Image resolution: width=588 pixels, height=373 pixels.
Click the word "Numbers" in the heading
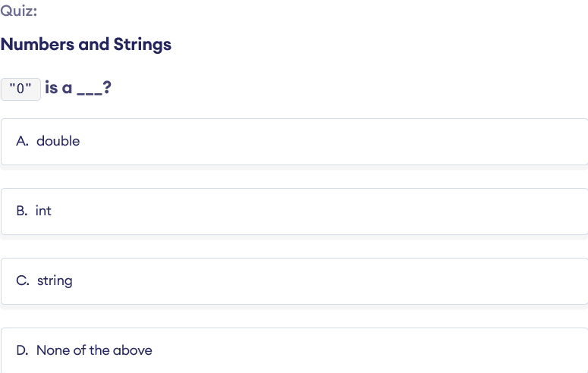[x=37, y=45]
